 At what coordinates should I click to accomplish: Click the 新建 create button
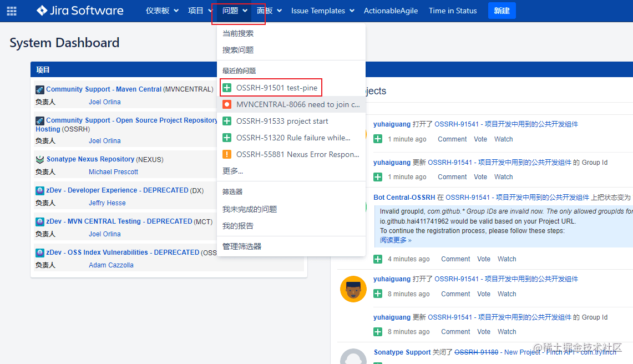(502, 11)
